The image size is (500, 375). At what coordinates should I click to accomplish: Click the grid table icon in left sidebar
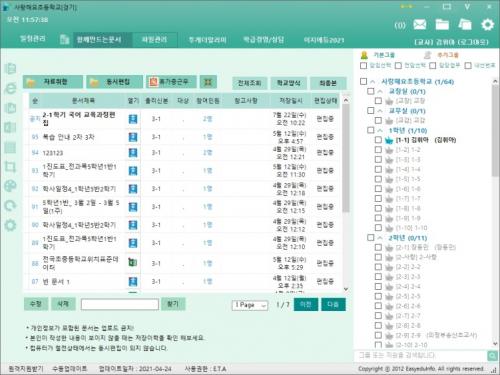[11, 147]
